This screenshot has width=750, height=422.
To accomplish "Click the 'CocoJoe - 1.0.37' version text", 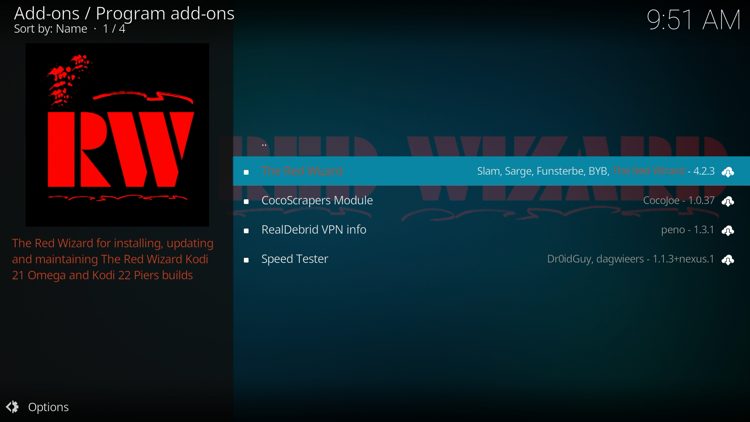I will pyautogui.click(x=679, y=200).
